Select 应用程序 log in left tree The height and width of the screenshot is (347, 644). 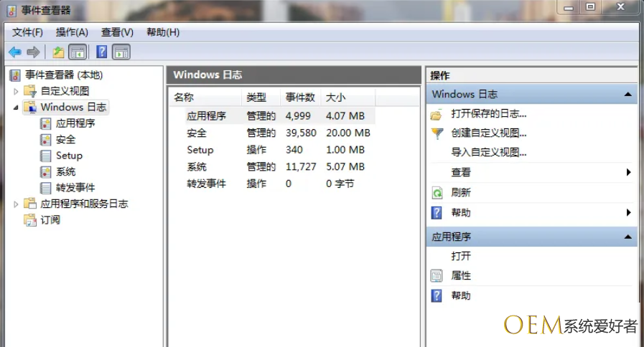[x=75, y=123]
